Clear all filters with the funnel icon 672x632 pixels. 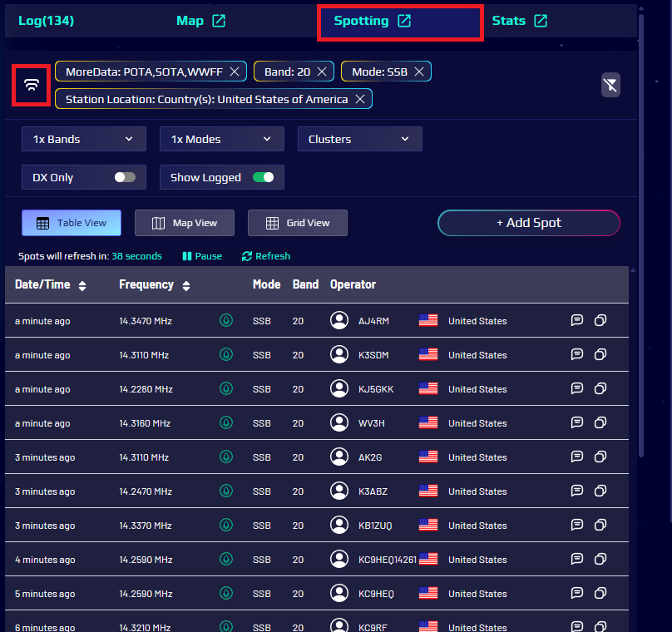pos(610,85)
